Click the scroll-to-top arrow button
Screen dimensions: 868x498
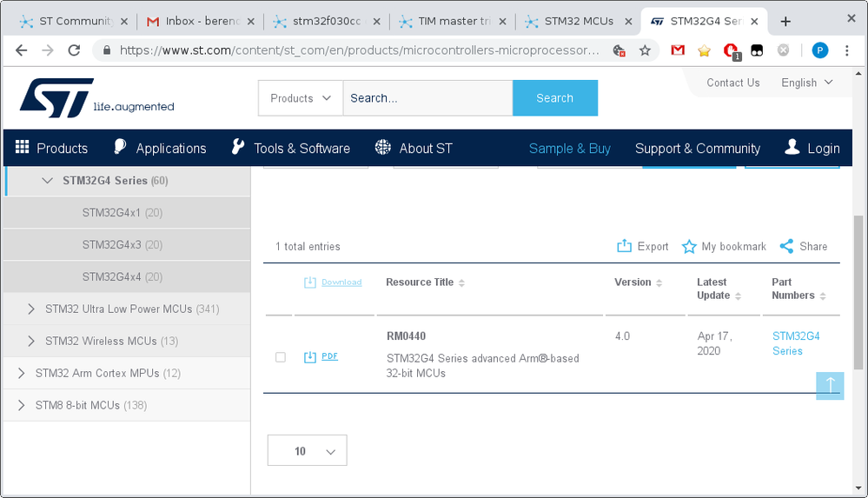[x=830, y=386]
